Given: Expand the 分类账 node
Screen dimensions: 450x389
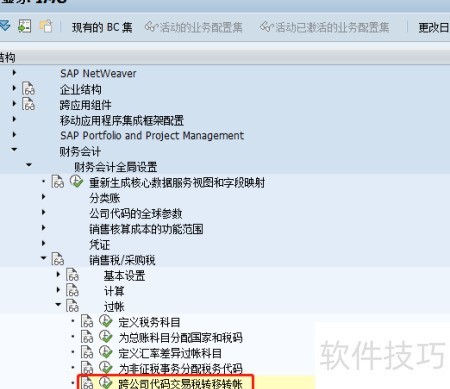Looking at the screenshot, I should (43, 197).
